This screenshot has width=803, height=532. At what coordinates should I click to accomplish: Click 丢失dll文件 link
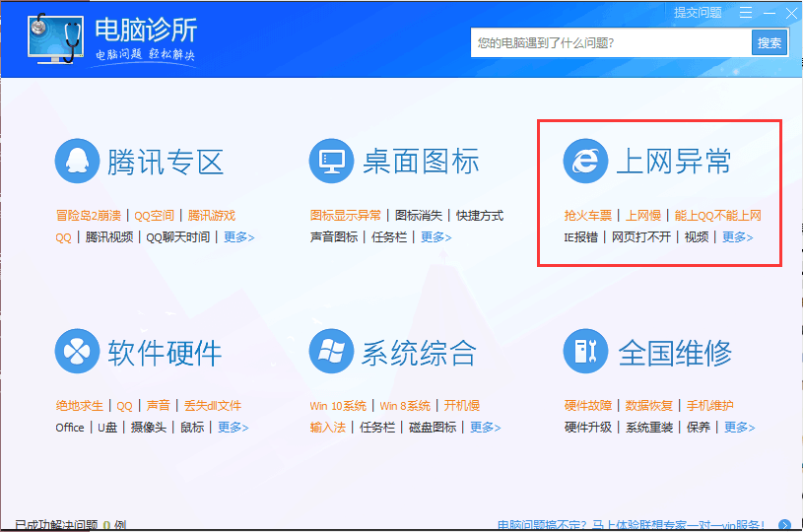[x=213, y=406]
